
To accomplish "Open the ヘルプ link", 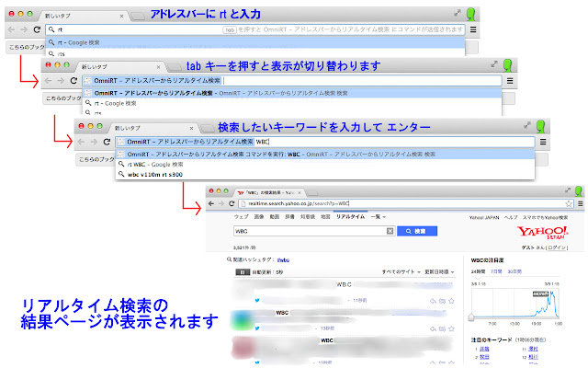I will (511, 217).
